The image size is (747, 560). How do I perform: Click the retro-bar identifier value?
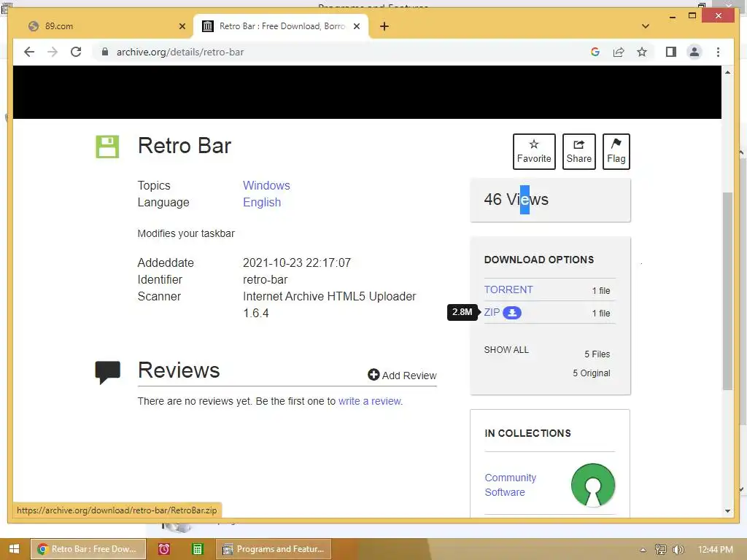click(265, 279)
